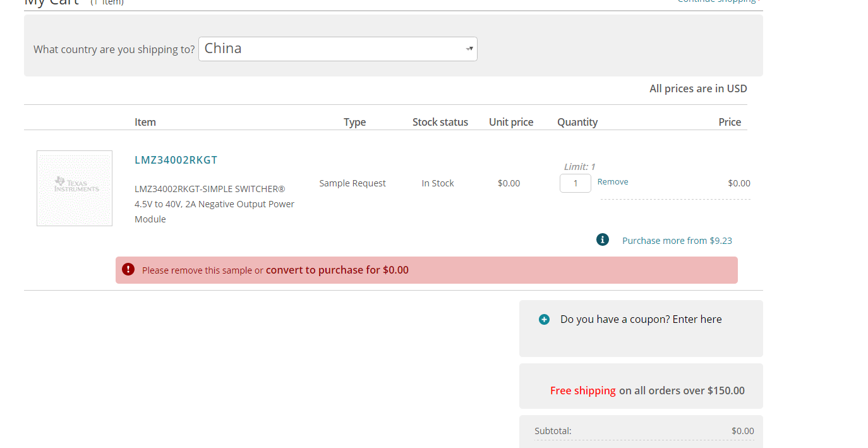Click the Limit: 1 label
868x448 pixels.
pos(579,167)
